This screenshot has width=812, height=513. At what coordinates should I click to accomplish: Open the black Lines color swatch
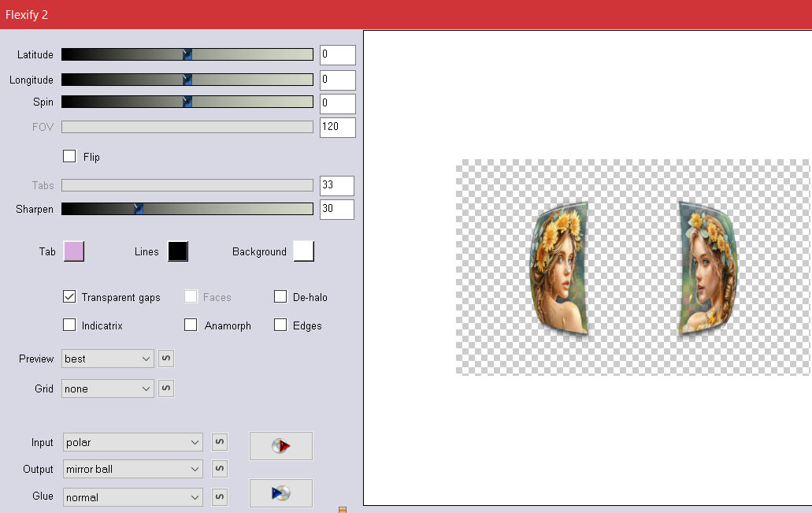[x=177, y=251]
